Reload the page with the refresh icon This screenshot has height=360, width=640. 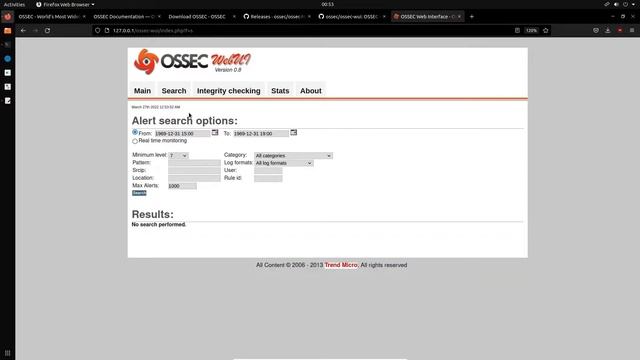[47, 31]
